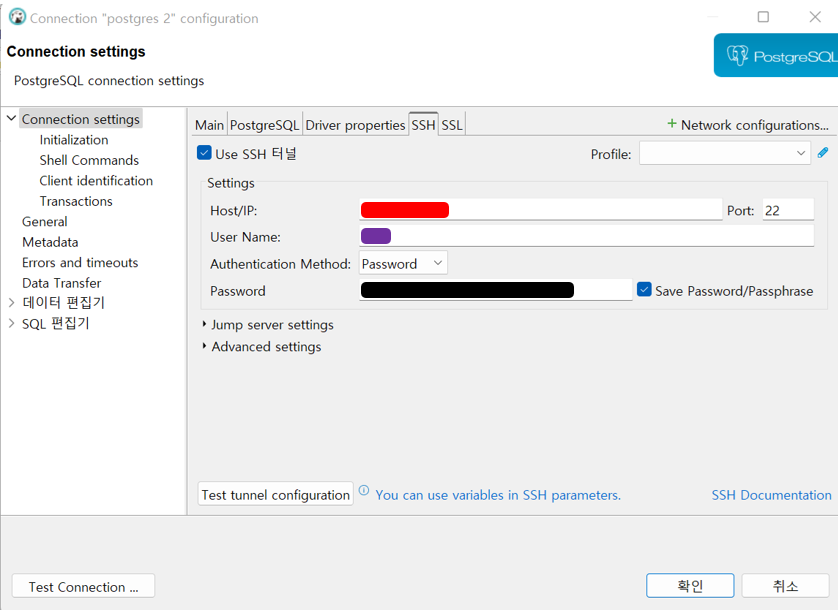Click the Test Connection button
This screenshot has height=610, width=838.
[x=83, y=586]
